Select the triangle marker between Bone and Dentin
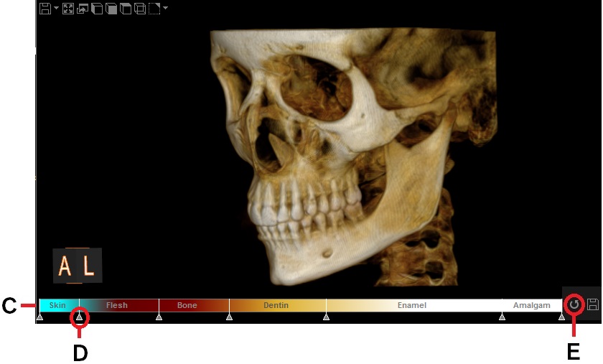The width and height of the screenshot is (603, 364). pos(229,317)
